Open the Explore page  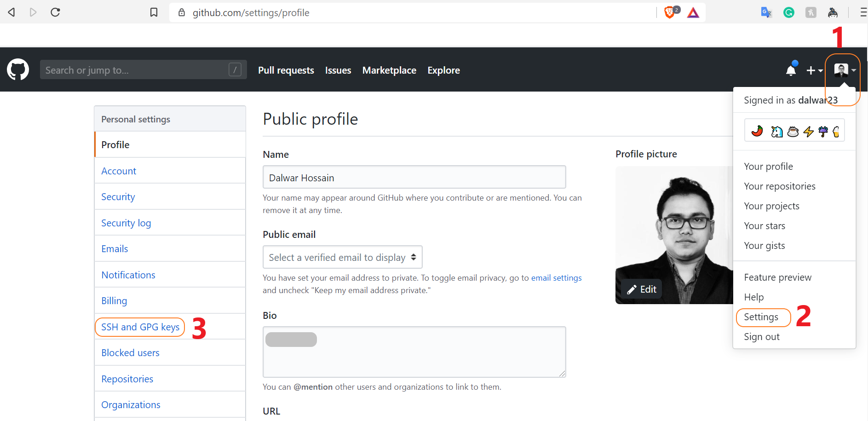point(443,70)
